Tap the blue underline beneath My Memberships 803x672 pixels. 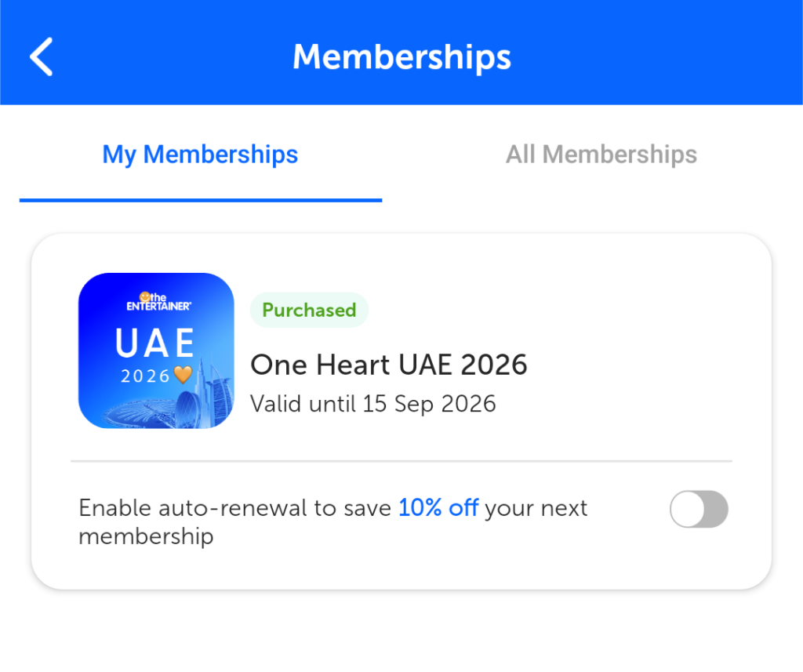(200, 200)
